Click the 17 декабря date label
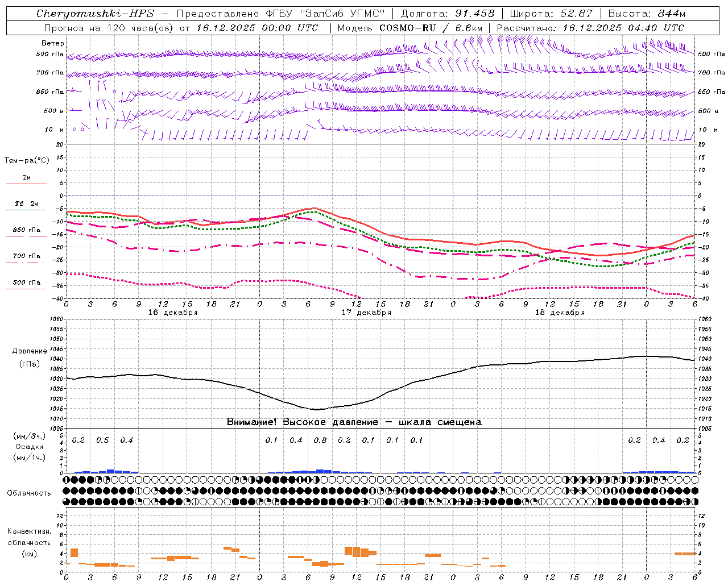The height and width of the screenshot is (582, 728). click(366, 313)
